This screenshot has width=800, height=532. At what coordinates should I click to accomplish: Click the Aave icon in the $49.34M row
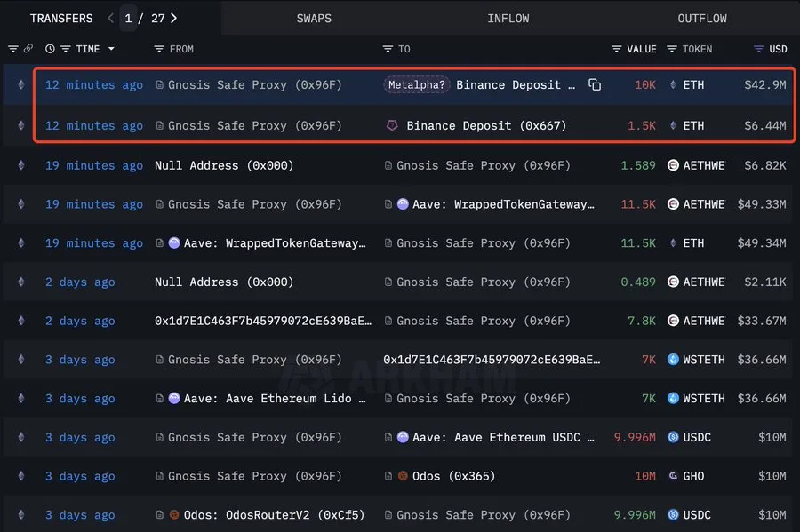pyautogui.click(x=174, y=243)
